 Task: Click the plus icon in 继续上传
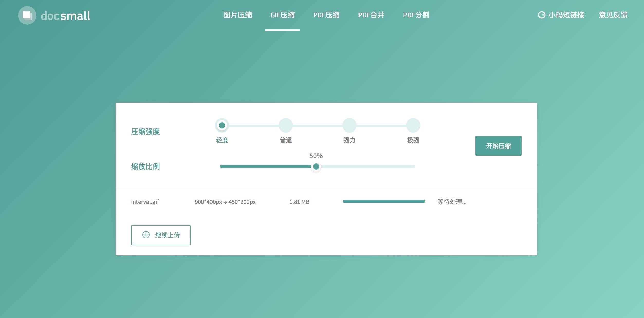pyautogui.click(x=146, y=235)
